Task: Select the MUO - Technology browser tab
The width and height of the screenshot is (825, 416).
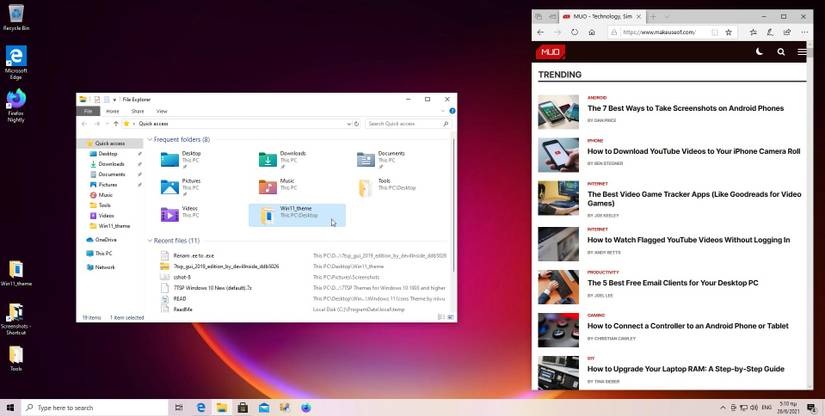Action: point(602,16)
